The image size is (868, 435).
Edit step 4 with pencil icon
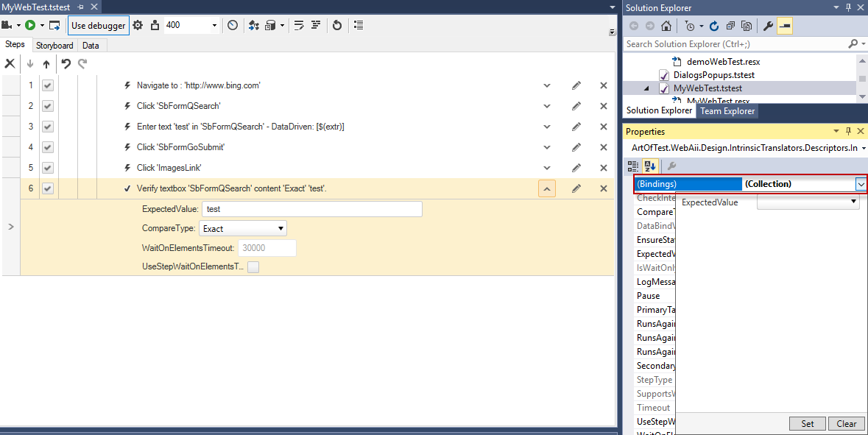[576, 147]
